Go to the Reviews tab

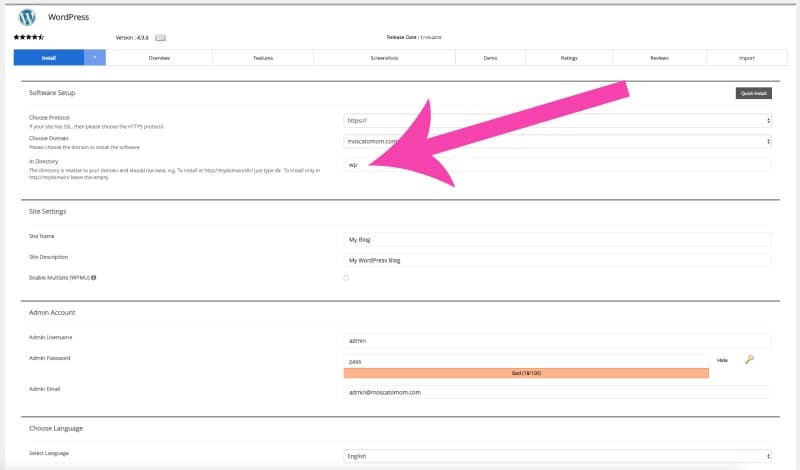(x=659, y=58)
